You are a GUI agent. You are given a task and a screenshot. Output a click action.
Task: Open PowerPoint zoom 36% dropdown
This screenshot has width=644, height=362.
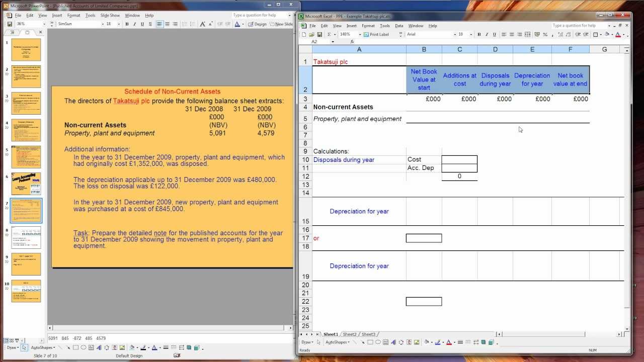tap(44, 24)
